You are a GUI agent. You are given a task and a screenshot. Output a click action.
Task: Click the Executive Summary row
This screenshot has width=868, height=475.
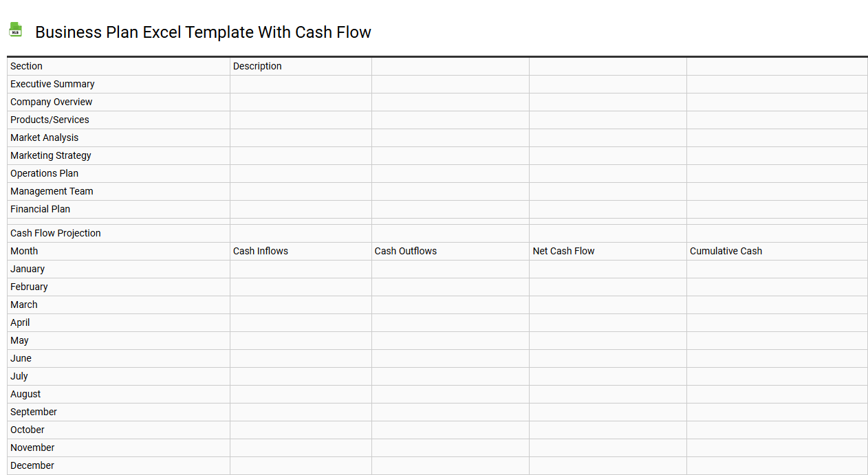pyautogui.click(x=52, y=84)
